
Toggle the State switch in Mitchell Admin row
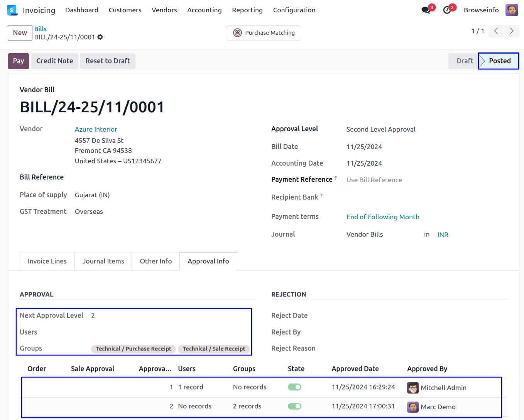[x=294, y=387]
